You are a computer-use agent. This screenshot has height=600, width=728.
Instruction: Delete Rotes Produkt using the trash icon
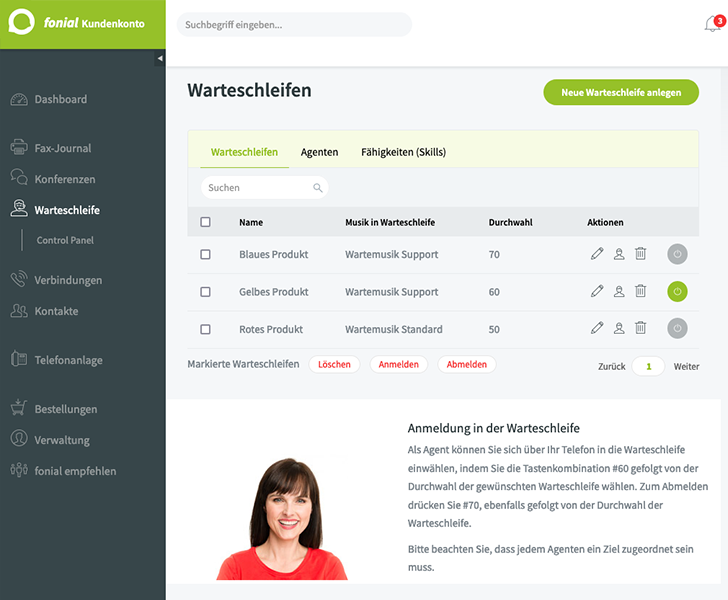[640, 328]
